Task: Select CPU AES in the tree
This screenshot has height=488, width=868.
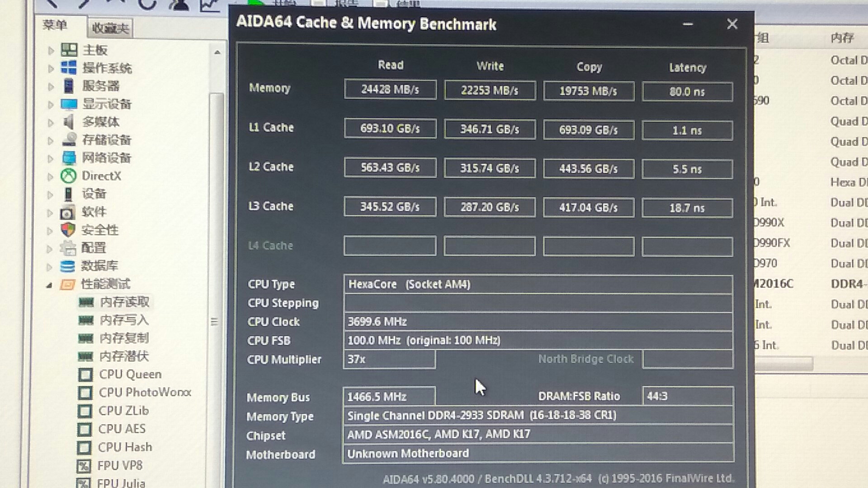Action: [x=122, y=428]
